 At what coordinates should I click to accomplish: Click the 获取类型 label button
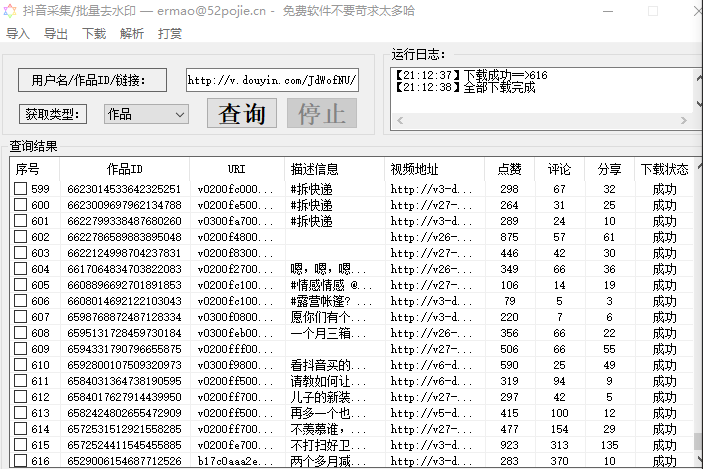tap(53, 114)
